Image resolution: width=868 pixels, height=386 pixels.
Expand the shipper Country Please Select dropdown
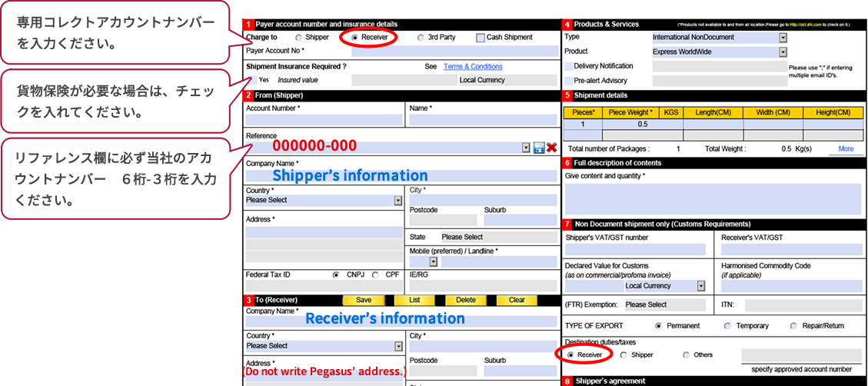397,201
